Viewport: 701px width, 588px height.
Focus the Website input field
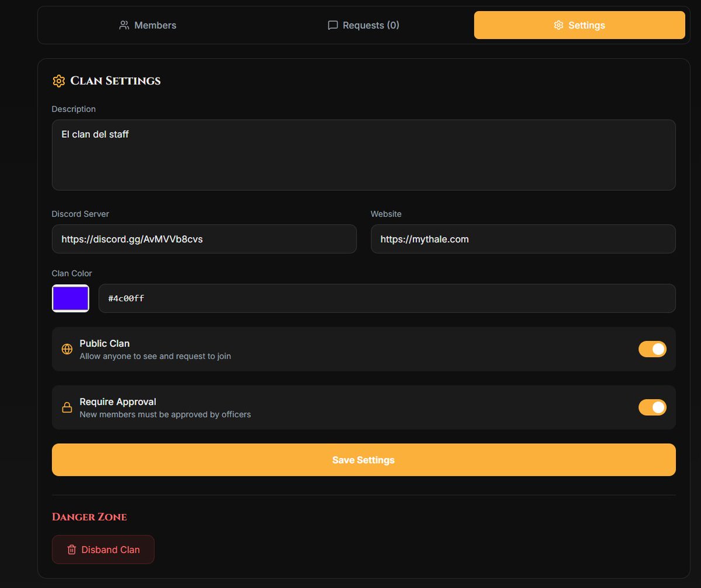point(523,239)
